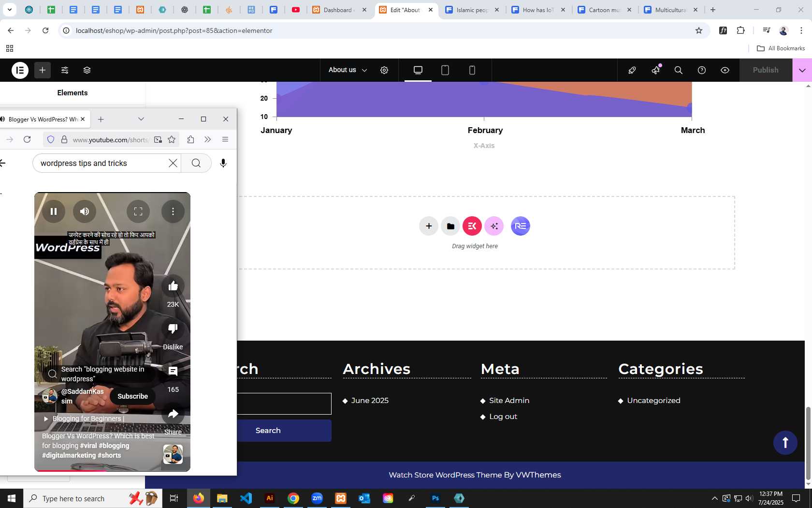Pause the YouTube short video
The width and height of the screenshot is (812, 508).
tap(54, 211)
